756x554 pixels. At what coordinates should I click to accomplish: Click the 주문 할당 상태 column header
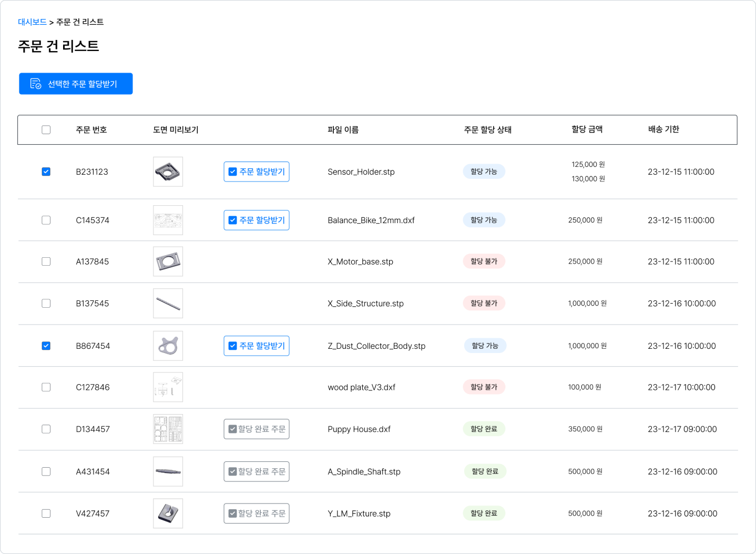(488, 130)
